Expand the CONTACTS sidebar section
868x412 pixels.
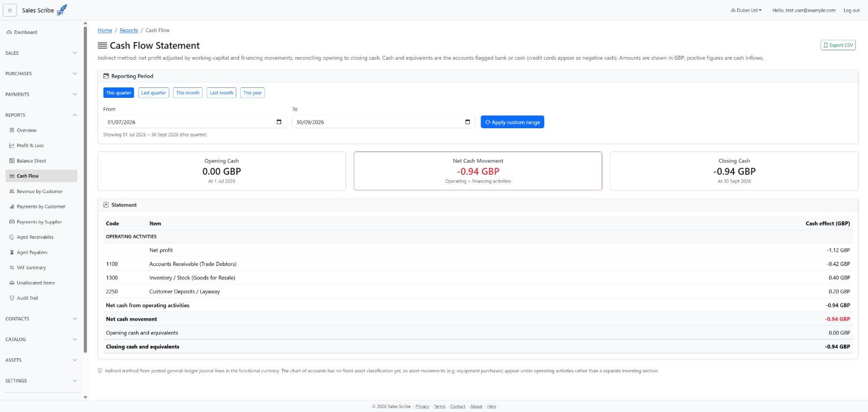tap(42, 319)
